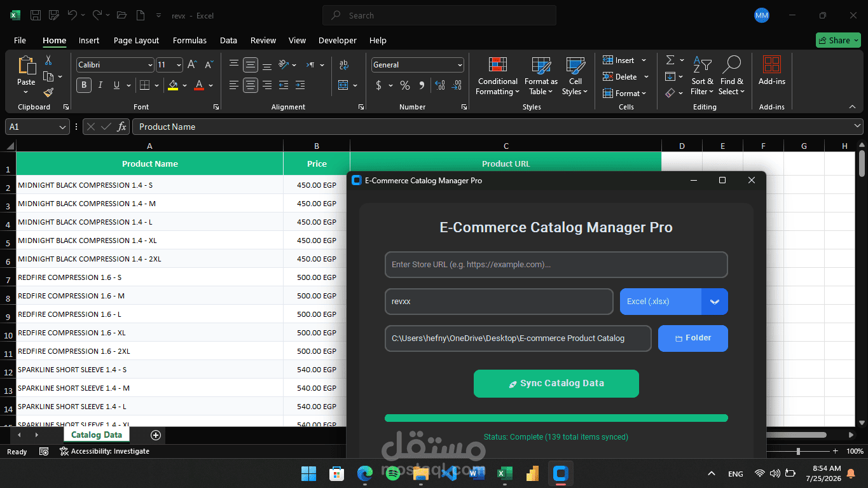Click the Enter Store URL input field

tap(556, 265)
